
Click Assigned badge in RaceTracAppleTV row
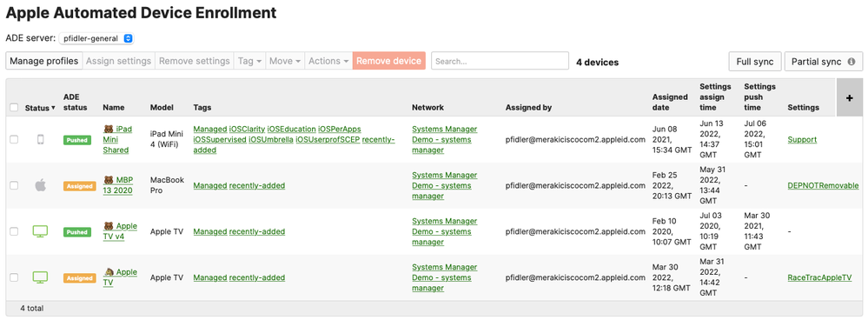click(x=80, y=278)
